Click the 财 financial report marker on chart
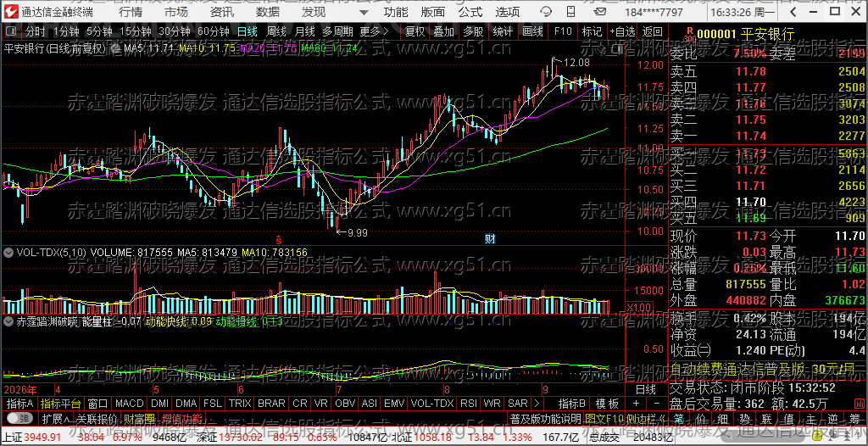This screenshot has height=446, width=868. click(490, 239)
